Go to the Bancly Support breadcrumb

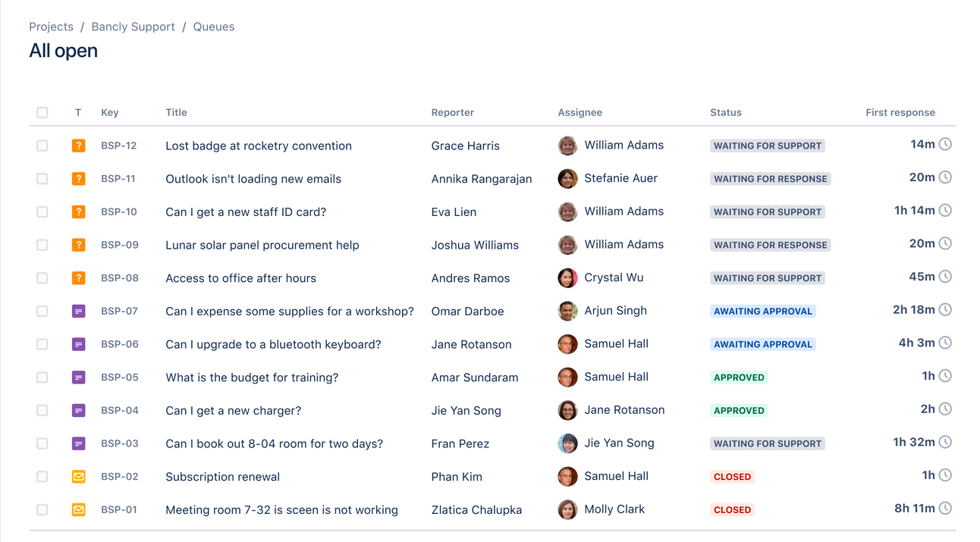(x=133, y=27)
